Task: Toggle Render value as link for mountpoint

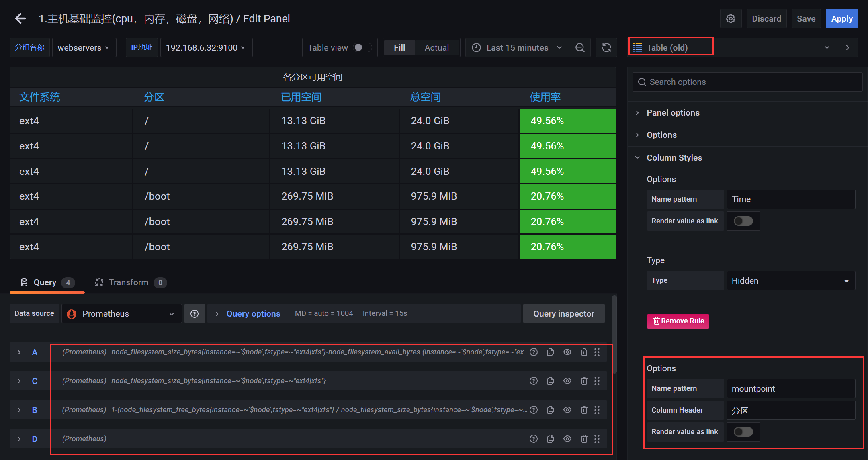Action: pos(743,432)
